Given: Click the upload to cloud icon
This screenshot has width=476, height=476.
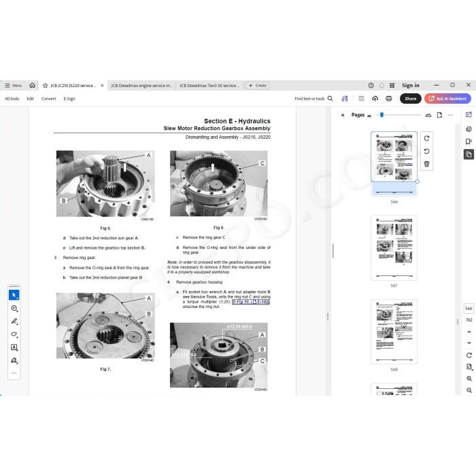Looking at the screenshot, I should [x=375, y=99].
